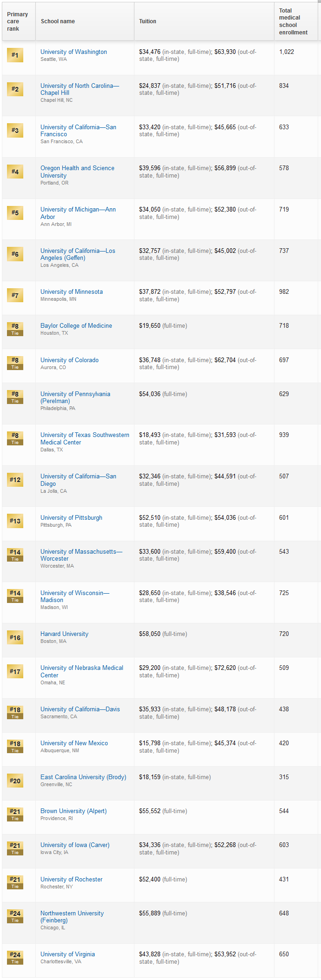
Task: Open Baylor College of Medicine link
Action: (x=76, y=326)
